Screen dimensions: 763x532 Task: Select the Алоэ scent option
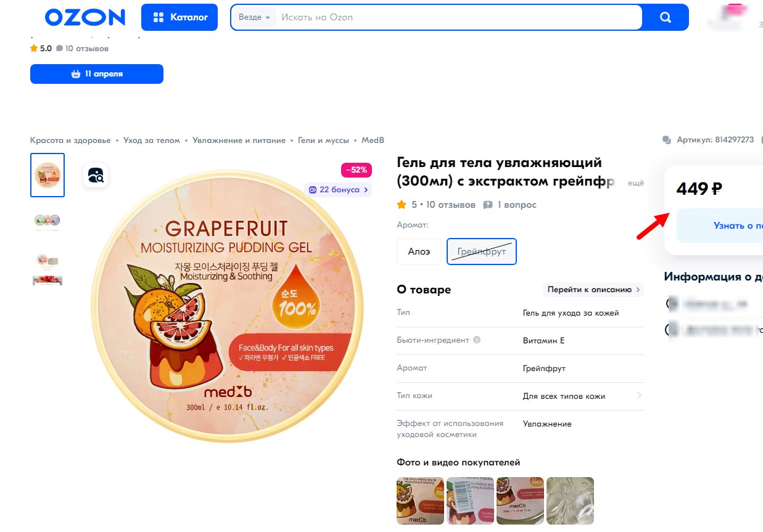click(419, 252)
